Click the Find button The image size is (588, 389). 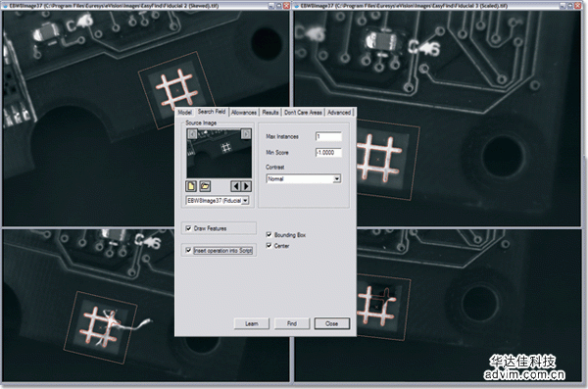[x=292, y=323]
